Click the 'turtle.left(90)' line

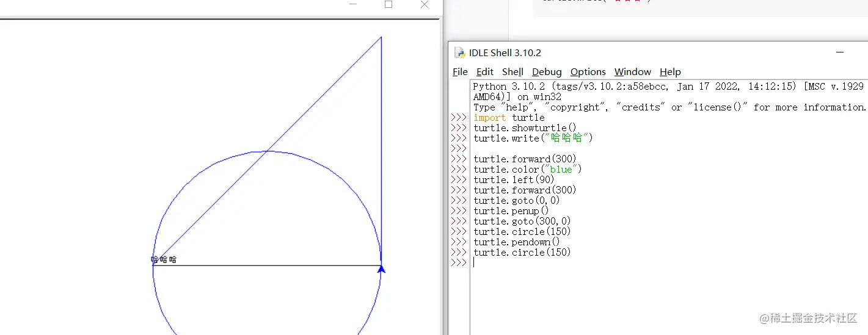[x=514, y=180]
